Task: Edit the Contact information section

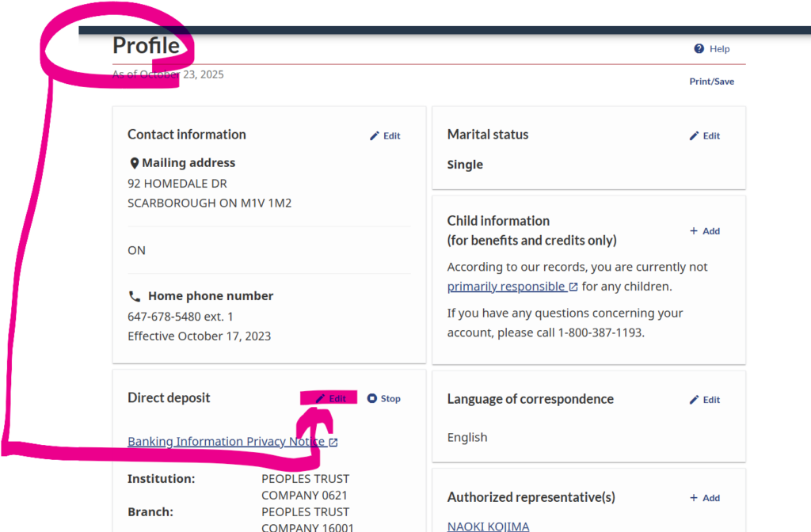Action: coord(385,136)
